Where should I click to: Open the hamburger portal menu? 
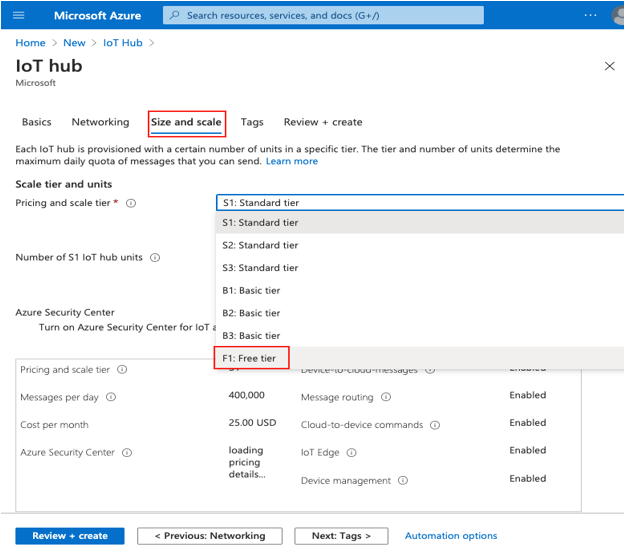[19, 15]
